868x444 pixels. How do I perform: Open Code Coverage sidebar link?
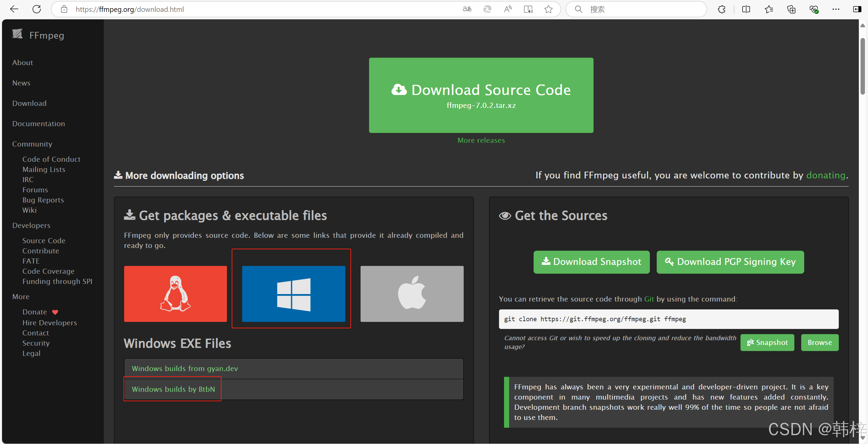pos(49,271)
